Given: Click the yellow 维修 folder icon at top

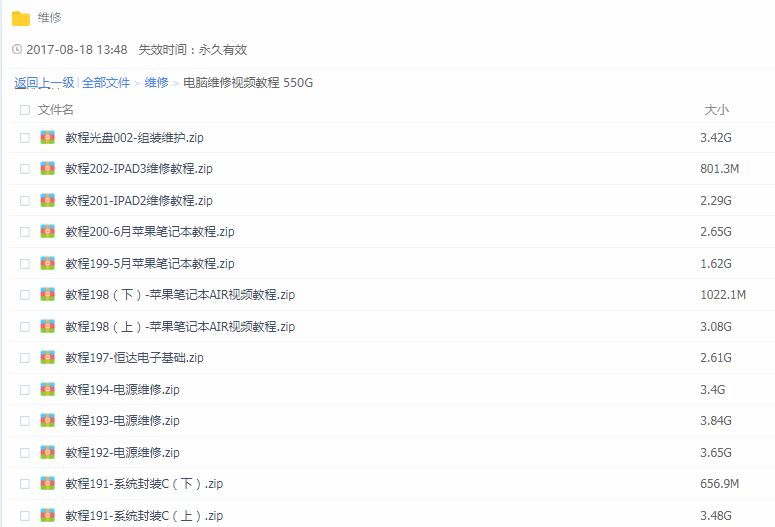Looking at the screenshot, I should click(21, 18).
